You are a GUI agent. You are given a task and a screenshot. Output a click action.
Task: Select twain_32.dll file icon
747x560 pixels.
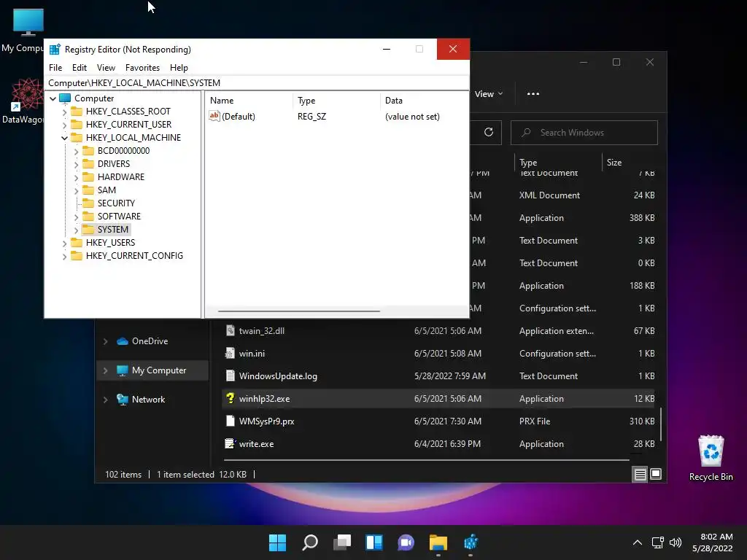tap(230, 330)
